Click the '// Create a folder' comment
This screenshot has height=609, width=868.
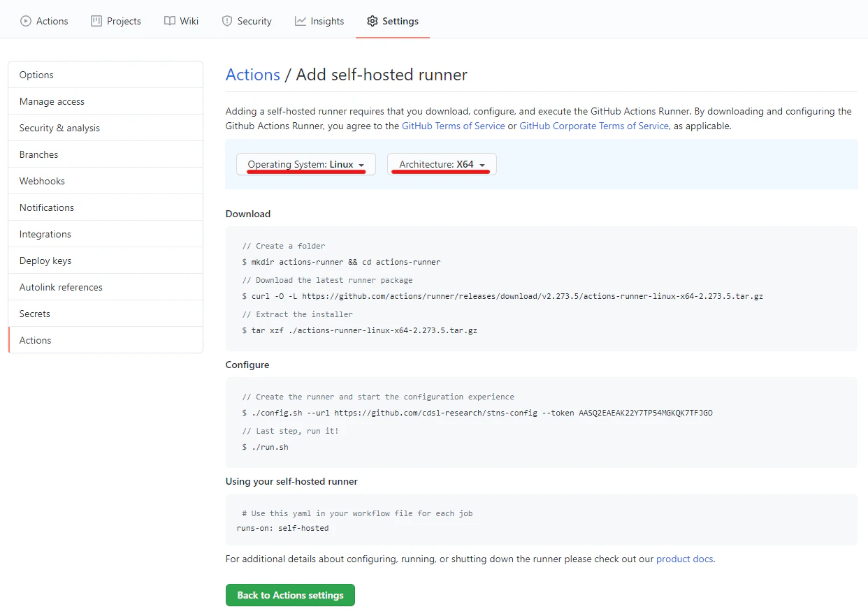(284, 246)
